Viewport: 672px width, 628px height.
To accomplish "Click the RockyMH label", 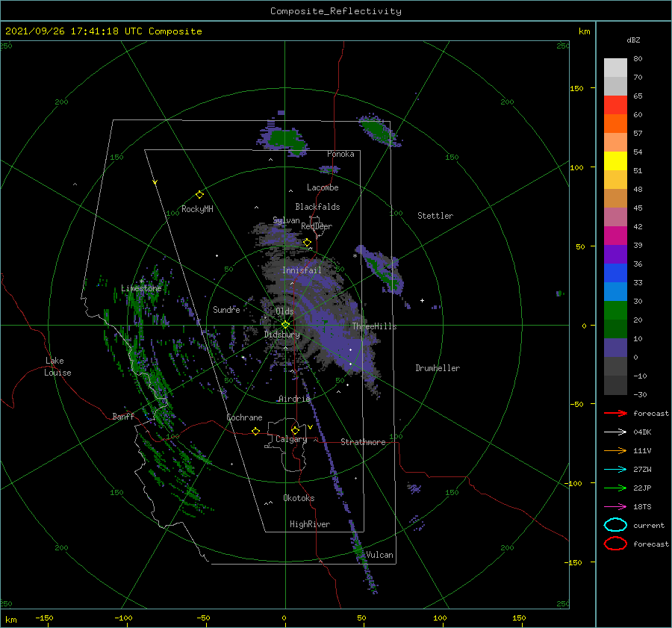I will 197,209.
